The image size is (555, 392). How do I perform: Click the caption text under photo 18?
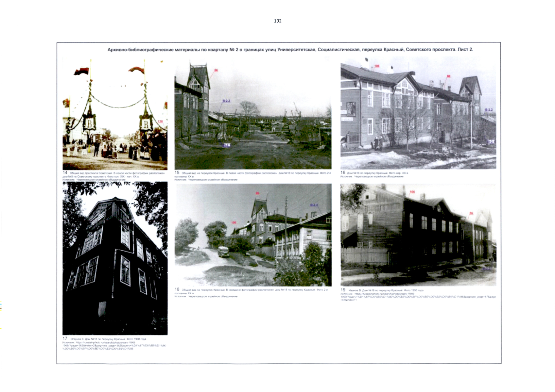coord(251,291)
